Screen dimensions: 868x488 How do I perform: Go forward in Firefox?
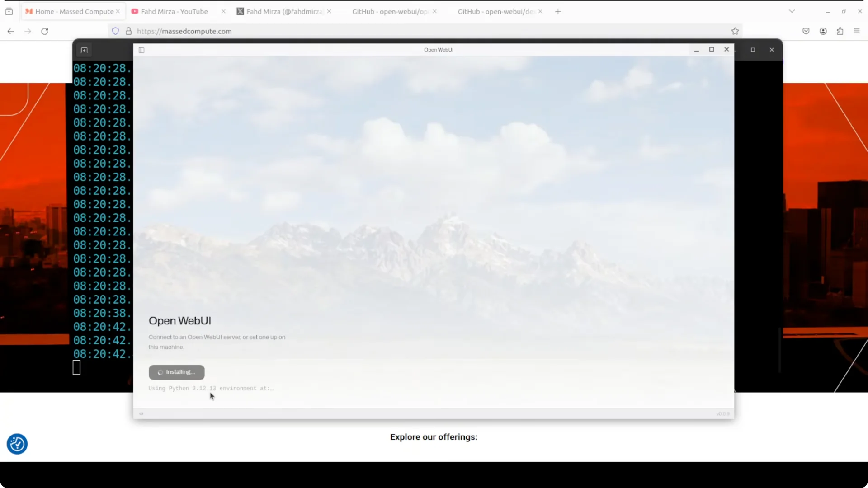[x=28, y=31]
